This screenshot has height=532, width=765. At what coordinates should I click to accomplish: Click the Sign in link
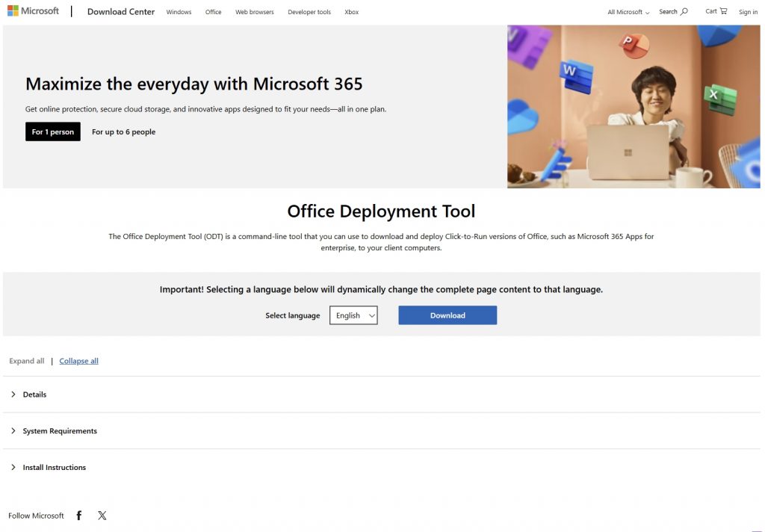coord(748,12)
